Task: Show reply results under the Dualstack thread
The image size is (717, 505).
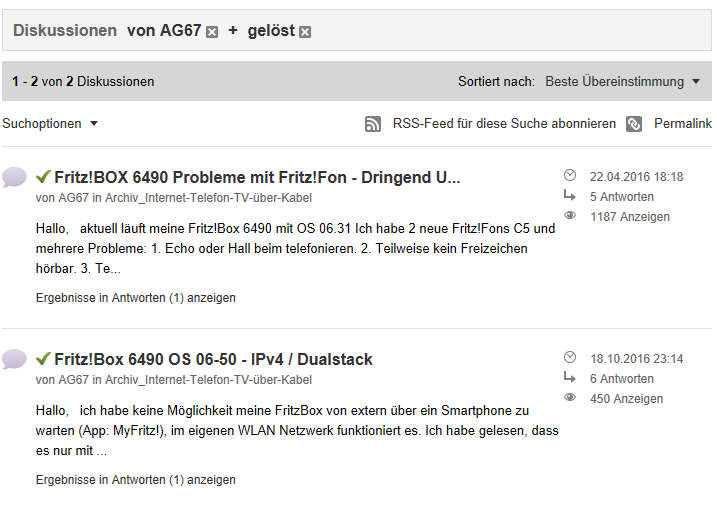Action: pyautogui.click(x=136, y=480)
